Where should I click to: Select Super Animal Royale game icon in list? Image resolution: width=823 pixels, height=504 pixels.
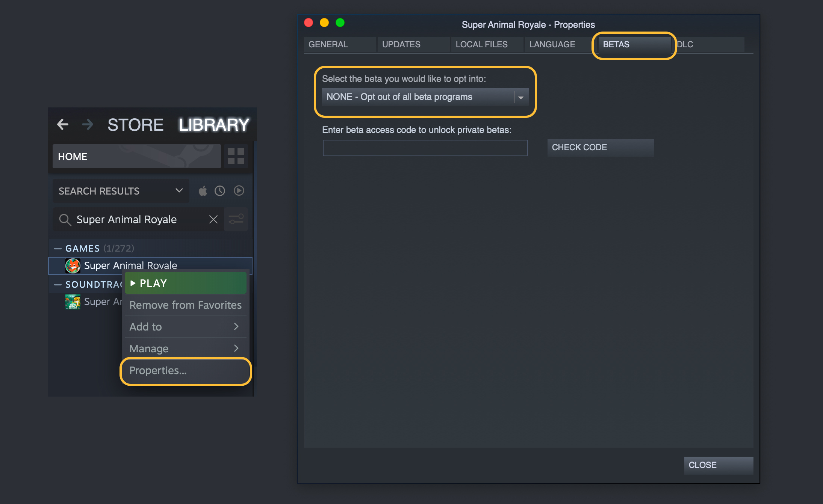(73, 266)
